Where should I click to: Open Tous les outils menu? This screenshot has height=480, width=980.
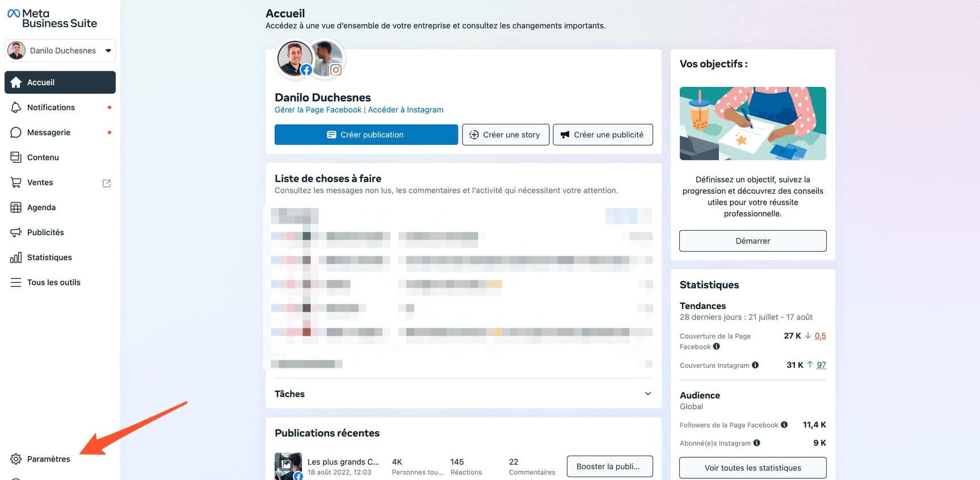click(x=60, y=282)
